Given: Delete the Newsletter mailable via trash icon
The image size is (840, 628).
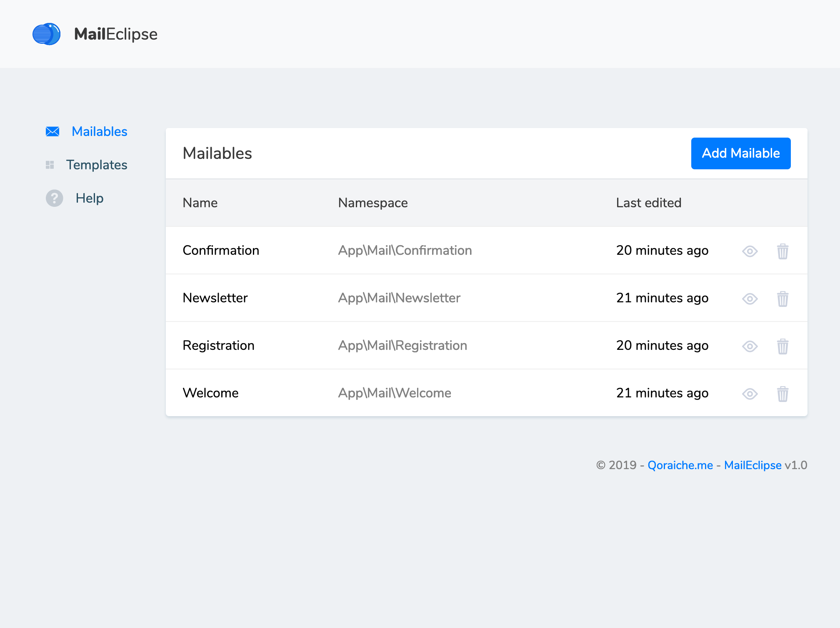Looking at the screenshot, I should point(782,299).
